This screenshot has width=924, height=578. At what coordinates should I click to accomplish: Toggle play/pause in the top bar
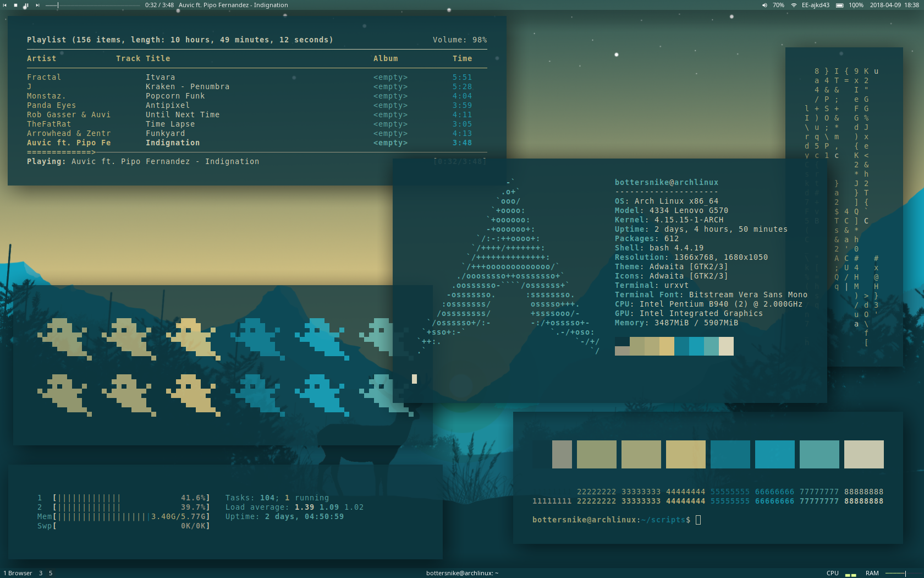(x=26, y=5)
